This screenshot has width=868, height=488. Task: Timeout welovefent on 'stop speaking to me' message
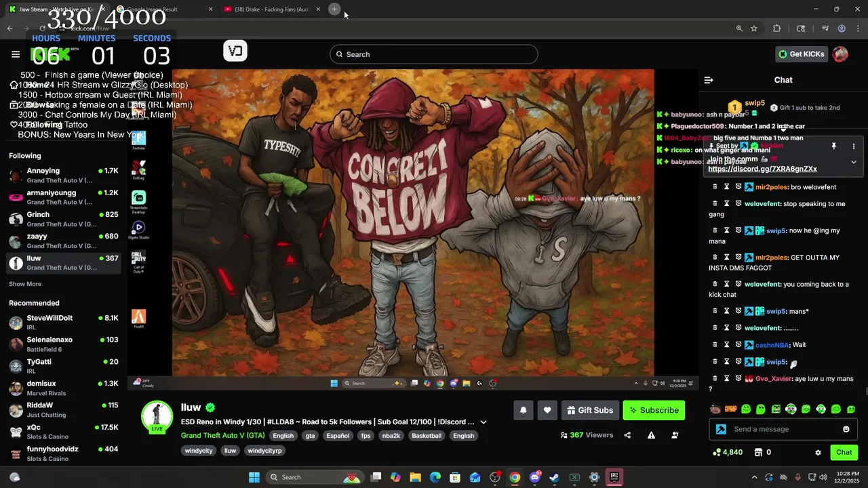726,203
